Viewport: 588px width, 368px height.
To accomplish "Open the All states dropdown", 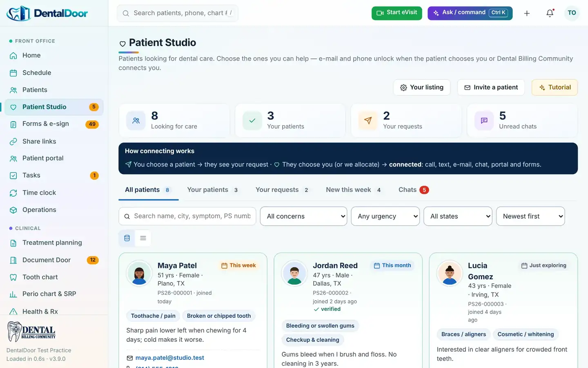I will [x=458, y=216].
